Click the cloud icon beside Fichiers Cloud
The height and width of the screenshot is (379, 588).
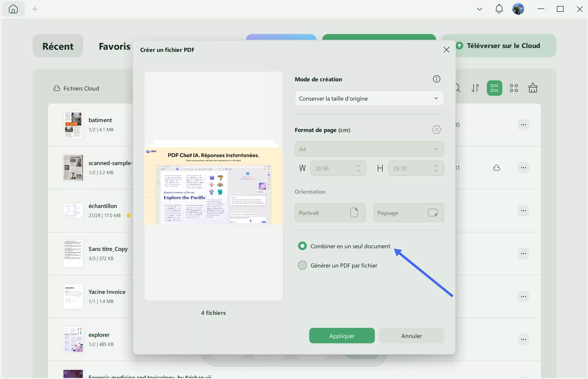pos(57,88)
